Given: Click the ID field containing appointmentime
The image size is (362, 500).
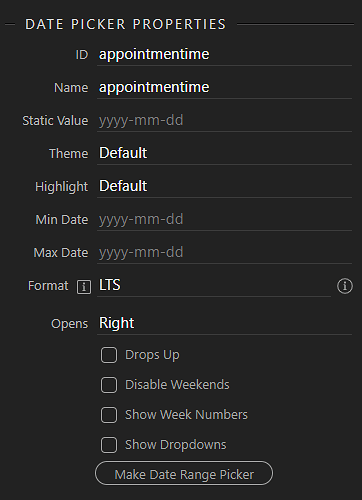Looking at the screenshot, I should (x=224, y=54).
